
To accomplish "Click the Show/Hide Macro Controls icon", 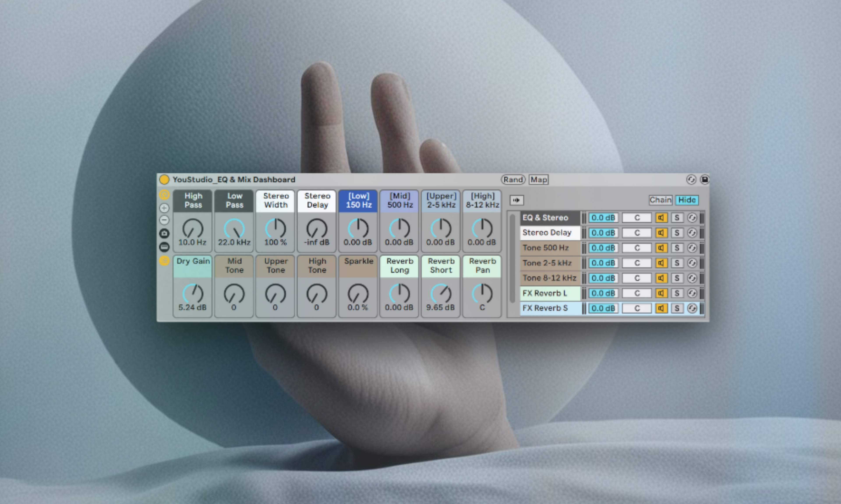I will [x=164, y=195].
